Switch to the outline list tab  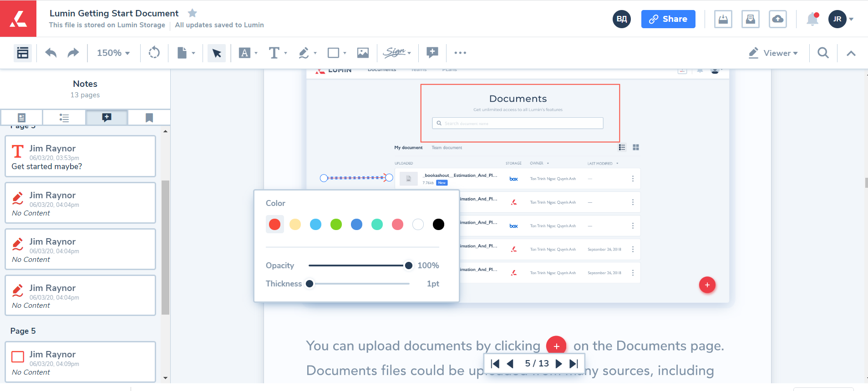tap(64, 118)
